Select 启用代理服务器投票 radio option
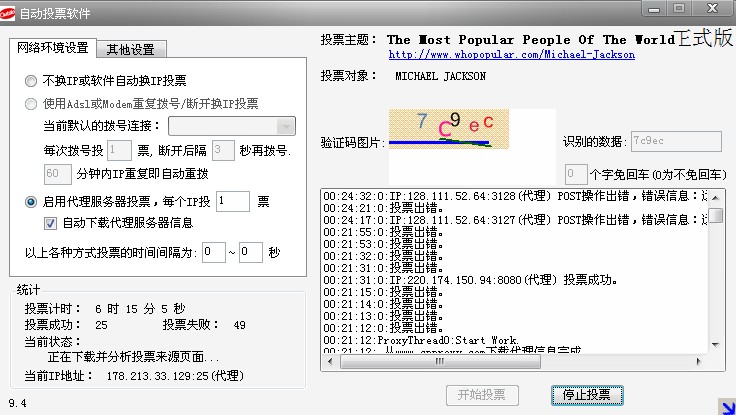 [31, 202]
